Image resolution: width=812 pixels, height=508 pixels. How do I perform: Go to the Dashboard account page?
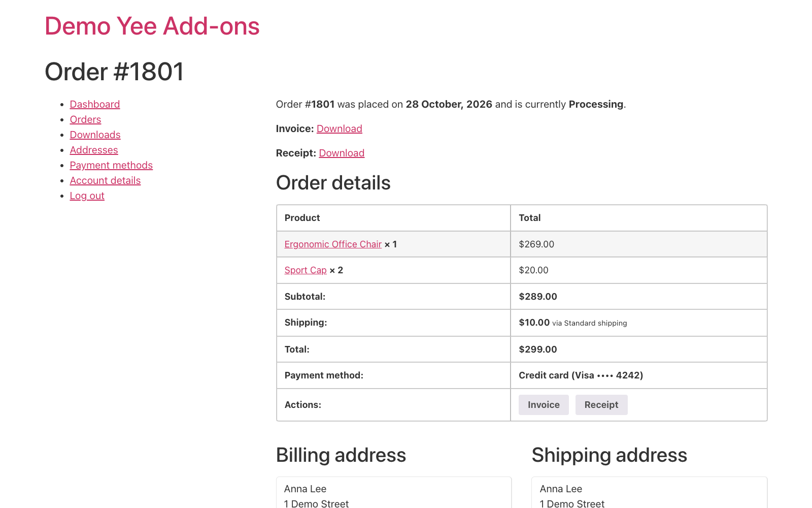95,104
